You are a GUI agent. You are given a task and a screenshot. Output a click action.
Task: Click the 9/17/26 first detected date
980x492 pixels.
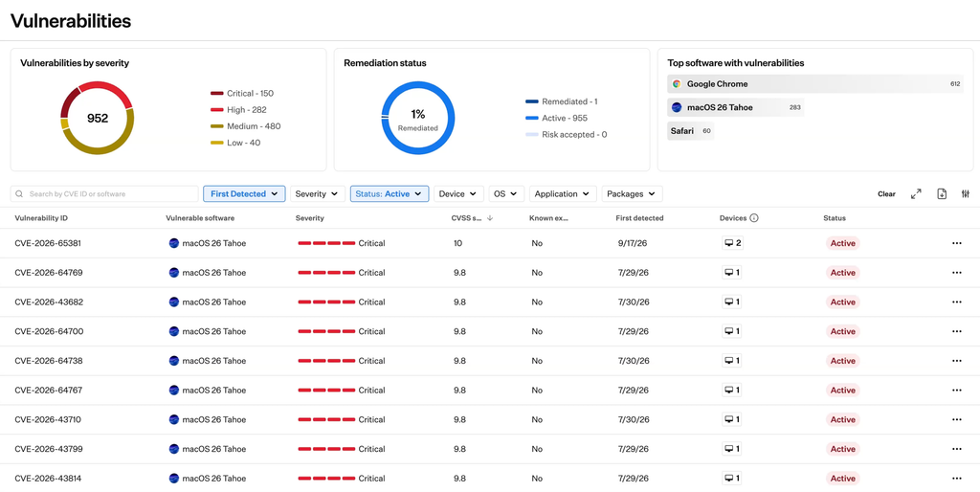633,243
